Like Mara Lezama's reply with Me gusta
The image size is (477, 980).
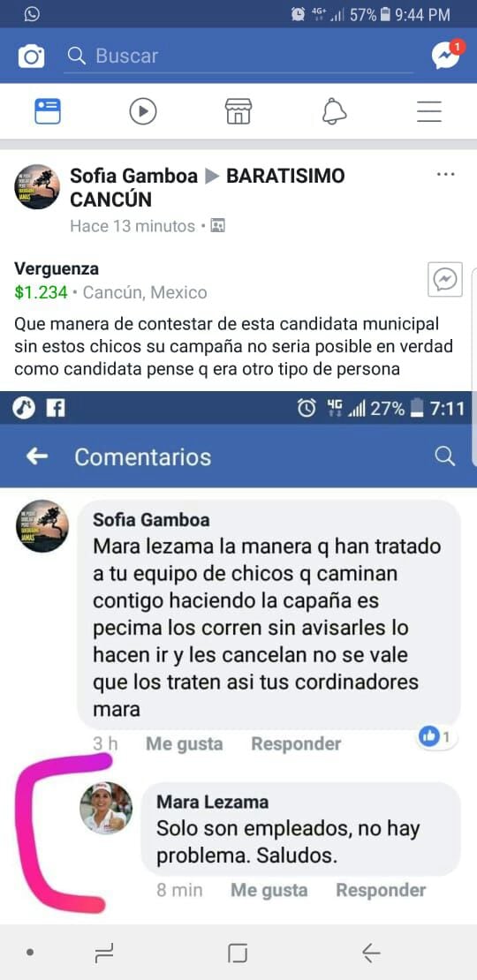[269, 890]
